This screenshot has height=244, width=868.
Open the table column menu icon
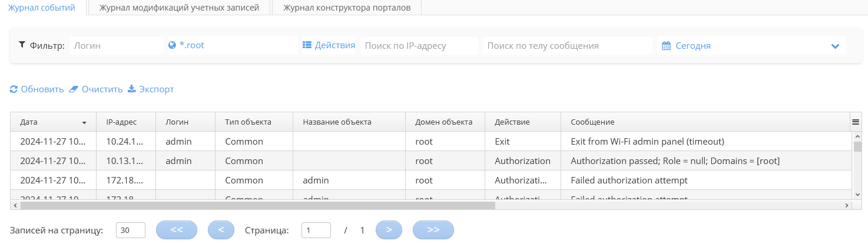pos(856,122)
